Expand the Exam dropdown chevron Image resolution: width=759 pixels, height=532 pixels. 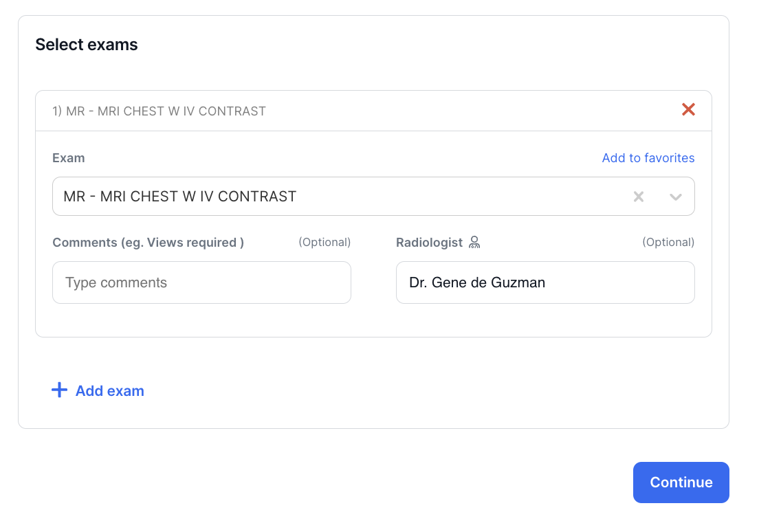point(675,197)
